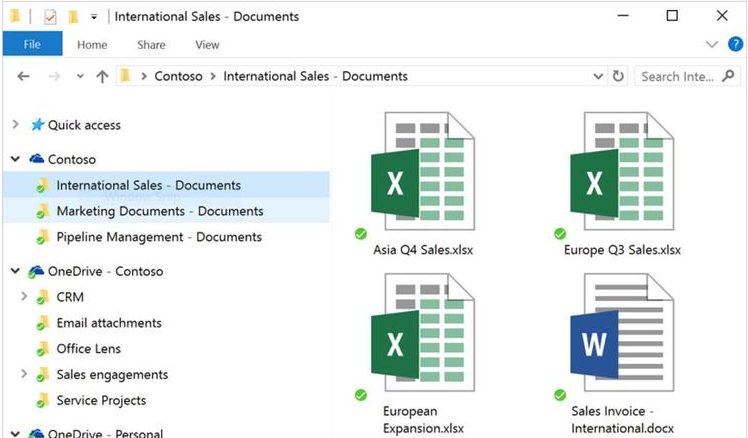The image size is (748, 438).
Task: Click chevron after Contoso in address bar
Action: pos(213,76)
